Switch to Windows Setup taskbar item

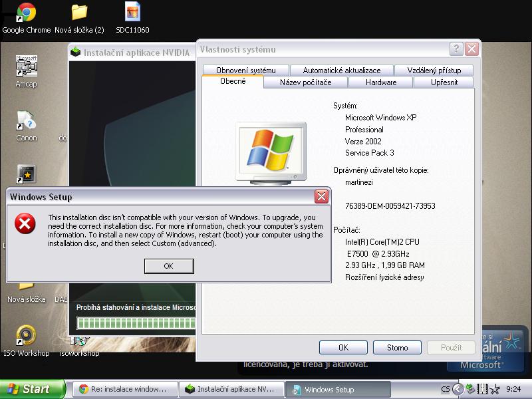tap(338, 389)
